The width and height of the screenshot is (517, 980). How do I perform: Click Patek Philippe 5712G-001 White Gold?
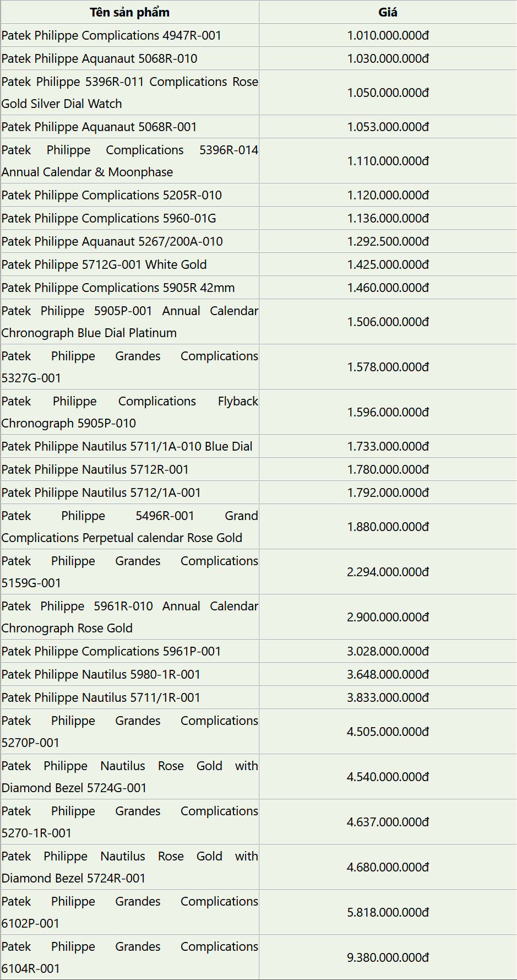point(104,264)
